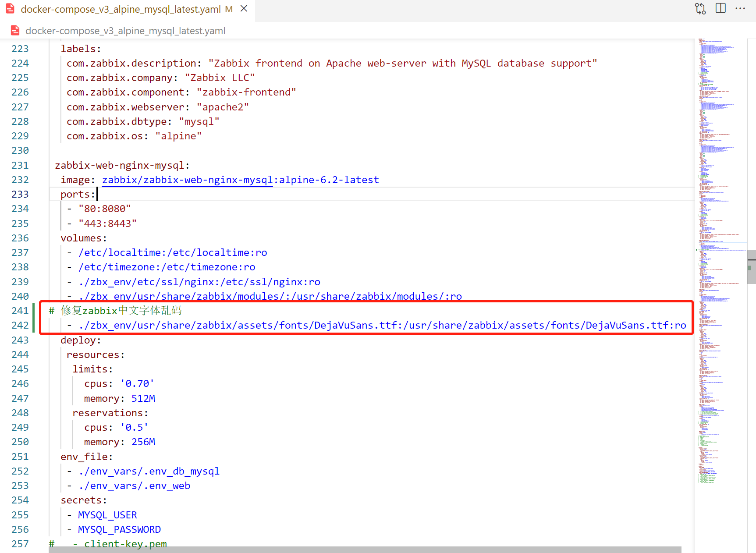The image size is (756, 553).
Task: Click the "reservations:" key
Action: [x=110, y=413]
